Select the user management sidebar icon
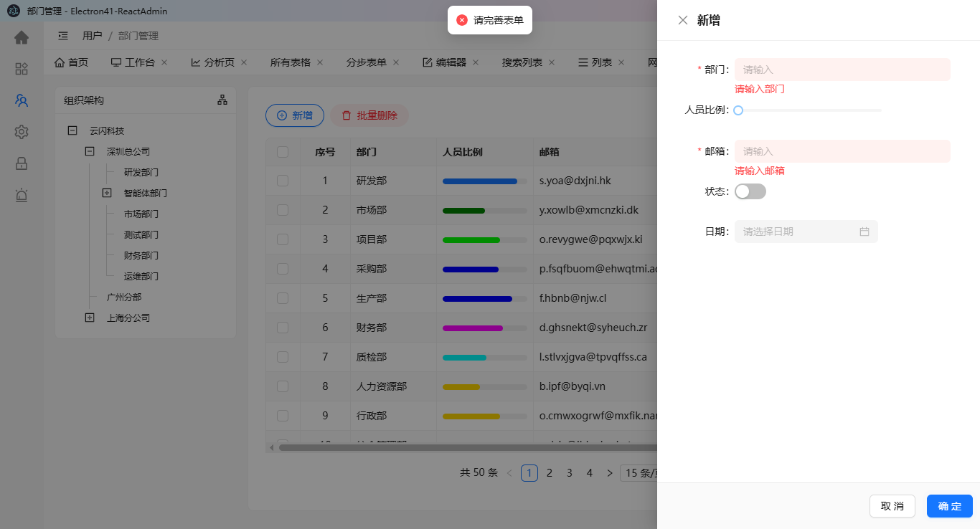 [x=22, y=100]
